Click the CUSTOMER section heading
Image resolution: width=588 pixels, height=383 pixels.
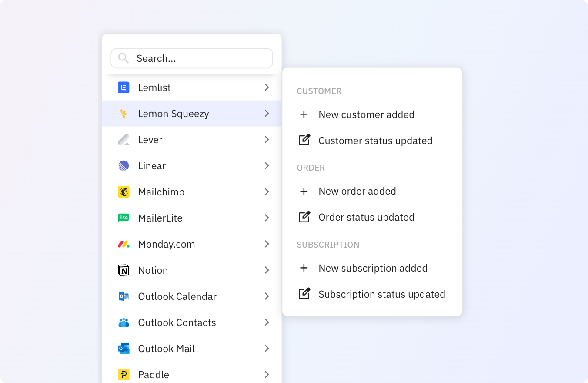(319, 91)
